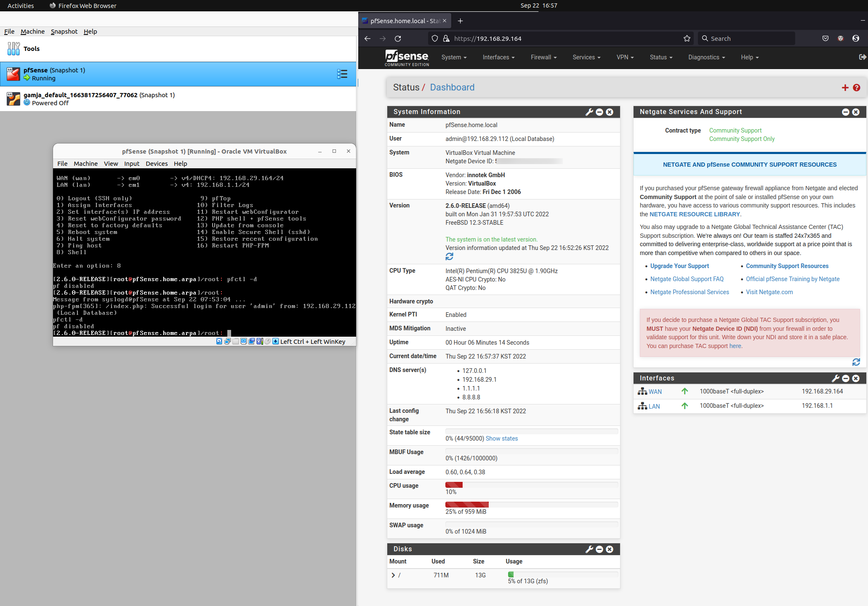Click the wrench icon in System Information

point(589,112)
